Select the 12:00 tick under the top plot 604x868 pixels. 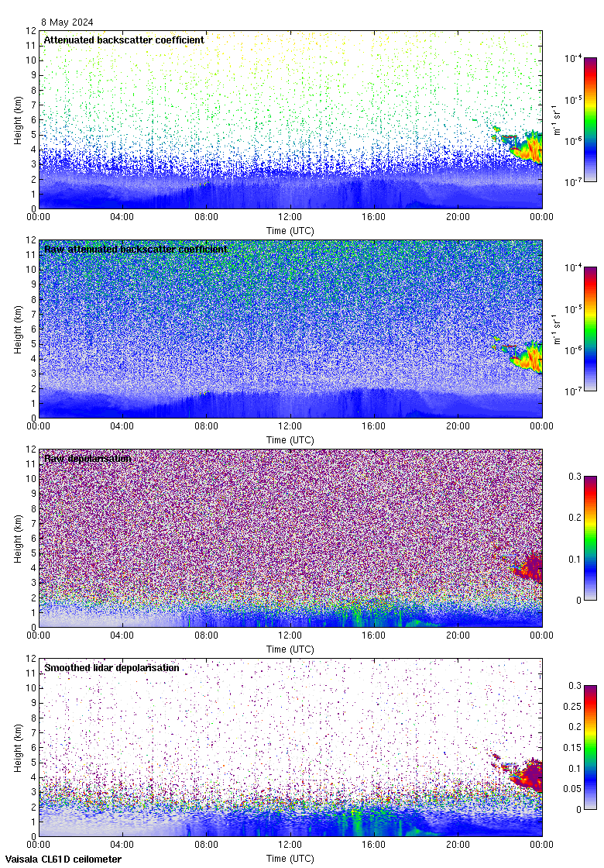pyautogui.click(x=290, y=218)
